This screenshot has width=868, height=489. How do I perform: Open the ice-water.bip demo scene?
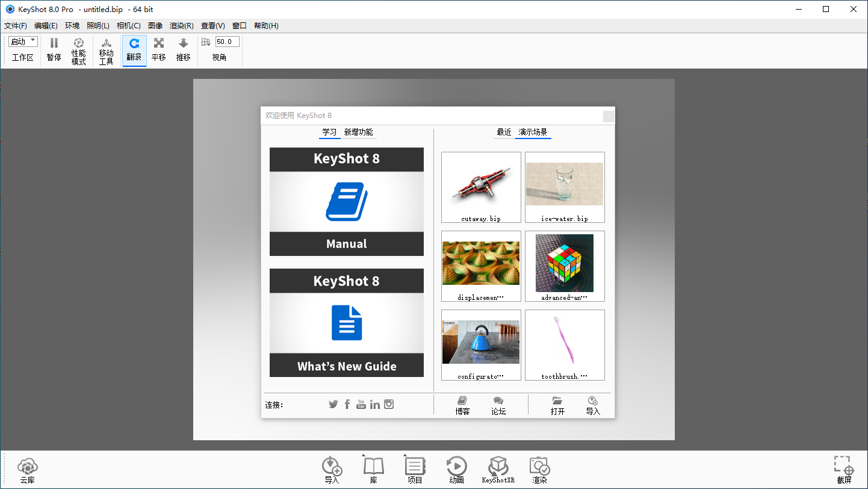point(565,187)
